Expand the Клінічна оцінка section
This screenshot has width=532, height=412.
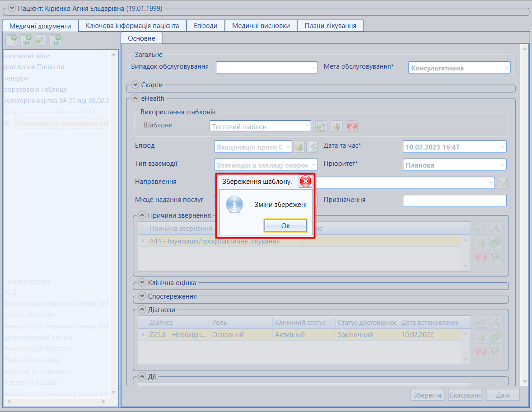tap(142, 282)
